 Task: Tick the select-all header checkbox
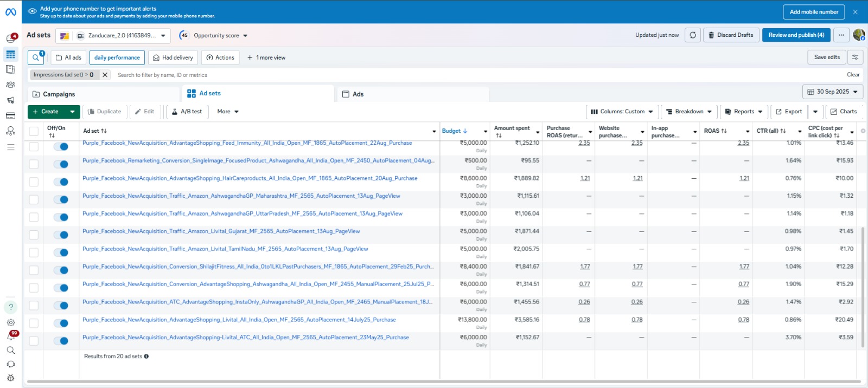click(x=34, y=131)
